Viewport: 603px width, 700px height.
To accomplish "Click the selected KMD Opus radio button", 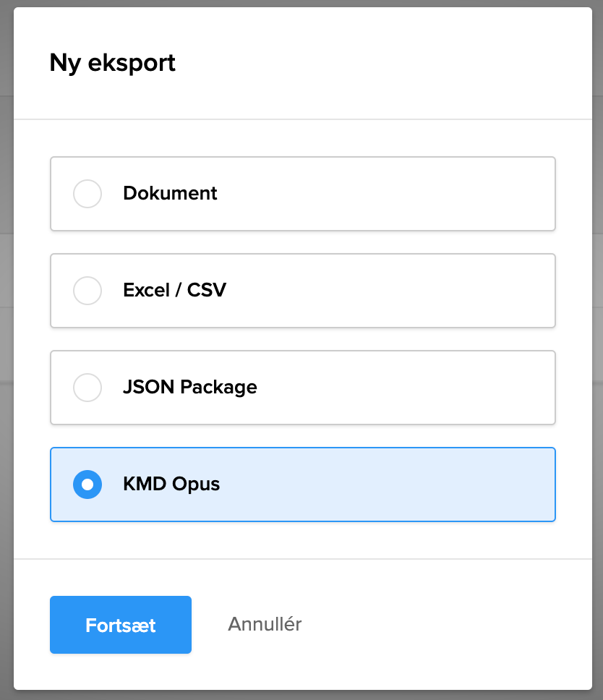I will coord(87,485).
